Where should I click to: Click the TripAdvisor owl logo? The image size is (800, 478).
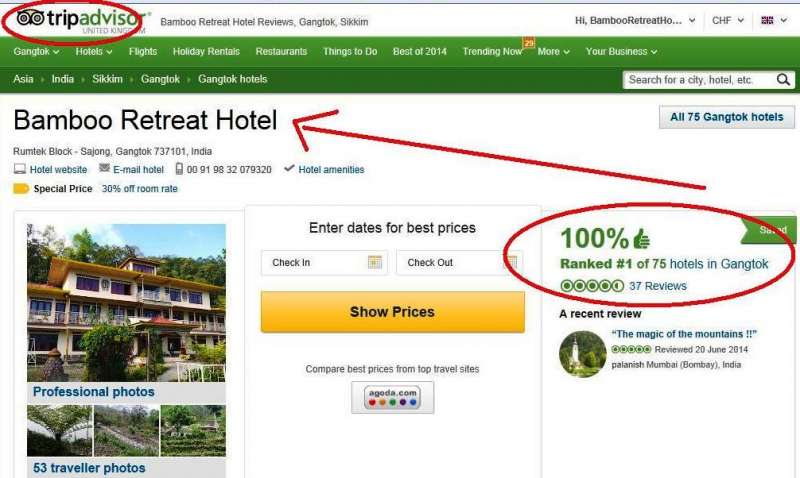tap(30, 18)
